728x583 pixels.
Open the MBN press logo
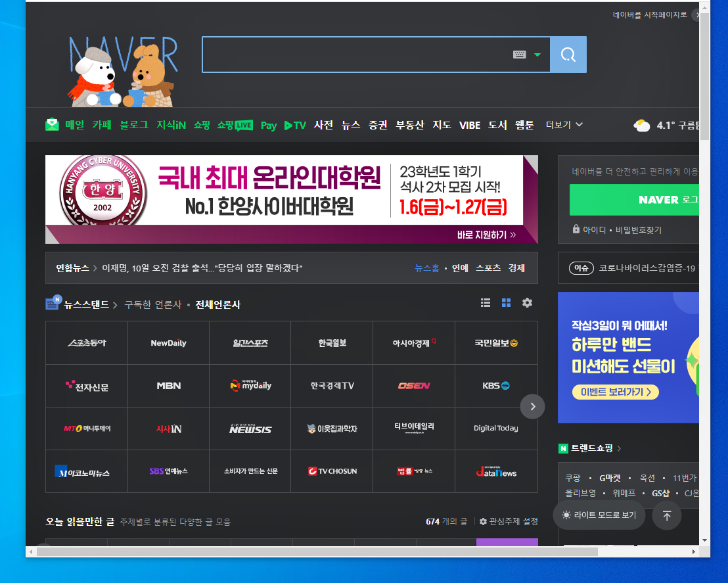(169, 386)
